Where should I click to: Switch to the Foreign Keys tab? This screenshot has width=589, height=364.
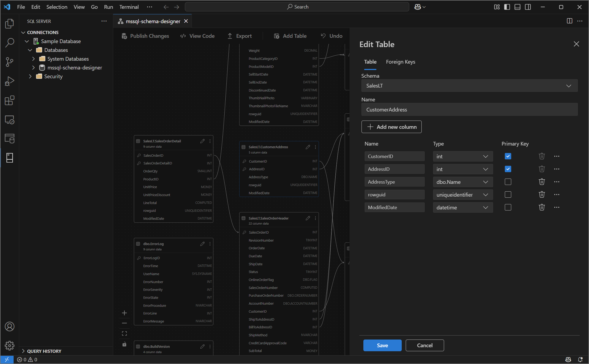(400, 62)
